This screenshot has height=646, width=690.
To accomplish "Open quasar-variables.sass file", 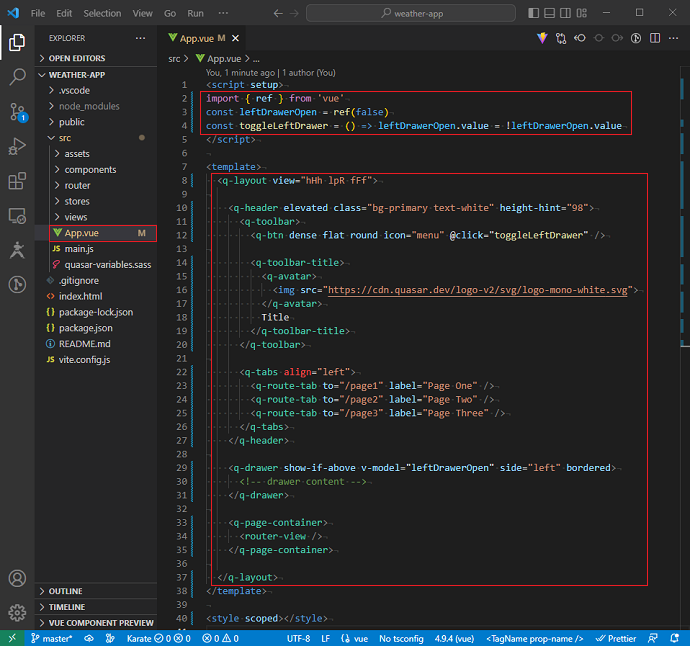I will pos(96,264).
